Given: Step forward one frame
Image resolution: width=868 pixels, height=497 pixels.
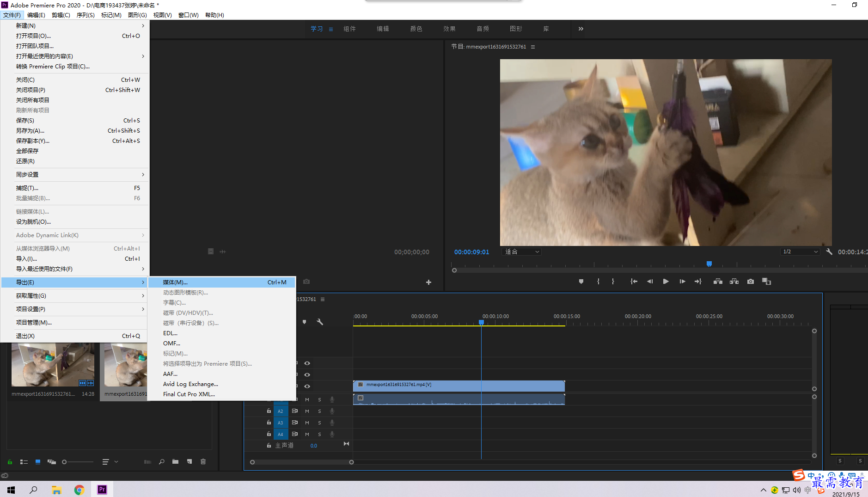Looking at the screenshot, I should pyautogui.click(x=682, y=282).
